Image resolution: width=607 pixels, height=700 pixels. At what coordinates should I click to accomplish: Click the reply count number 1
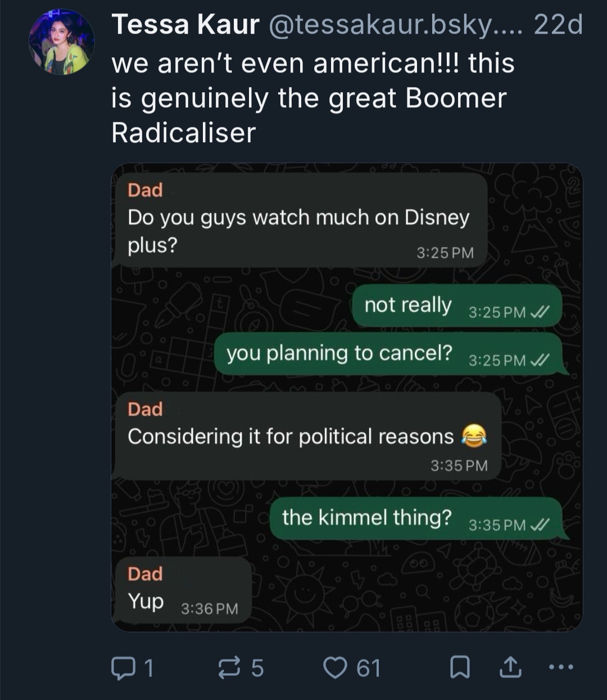pyautogui.click(x=148, y=668)
